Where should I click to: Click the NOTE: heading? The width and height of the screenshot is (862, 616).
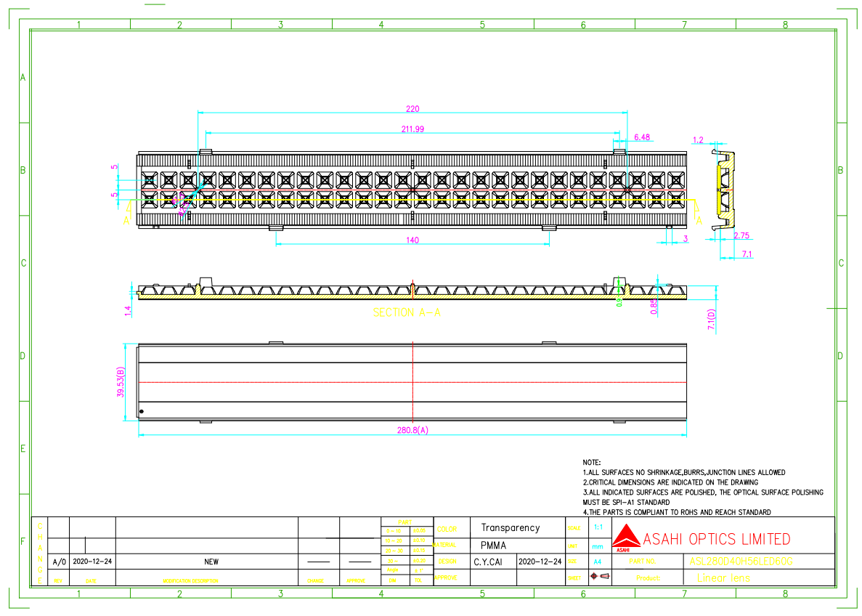592,463
